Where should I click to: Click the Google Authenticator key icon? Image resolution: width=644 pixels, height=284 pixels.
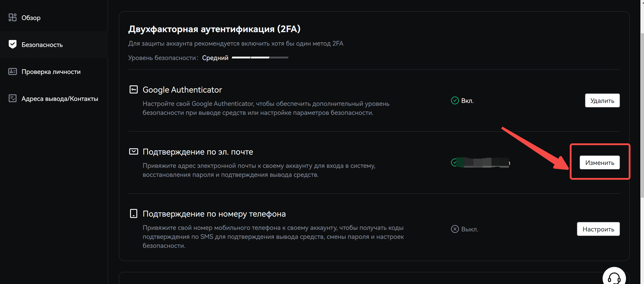coord(133,89)
